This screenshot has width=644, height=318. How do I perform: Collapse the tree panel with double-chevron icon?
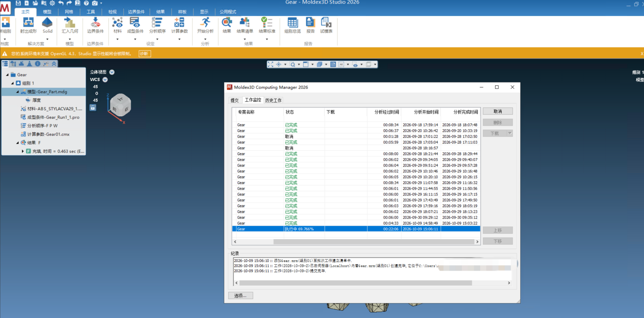(54, 64)
